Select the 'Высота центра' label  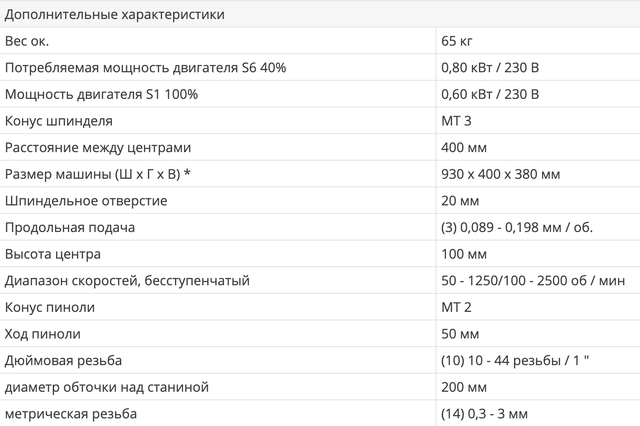pyautogui.click(x=55, y=254)
